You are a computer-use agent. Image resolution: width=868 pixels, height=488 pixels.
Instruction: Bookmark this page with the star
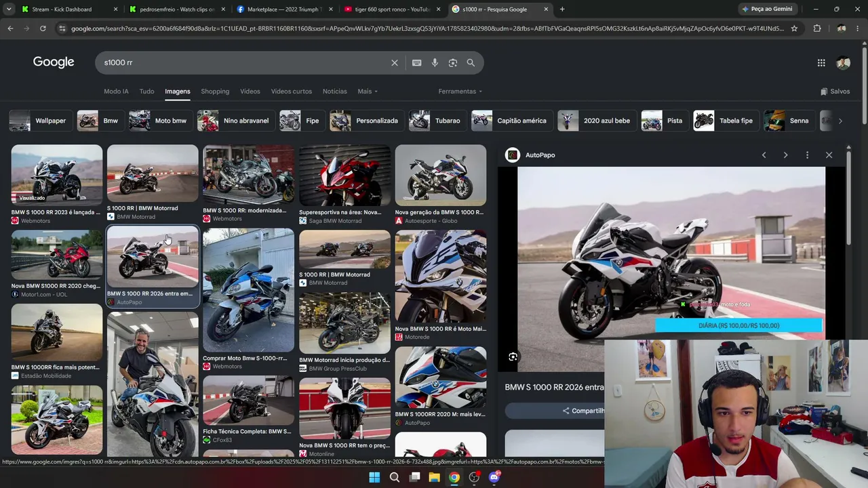click(x=794, y=28)
